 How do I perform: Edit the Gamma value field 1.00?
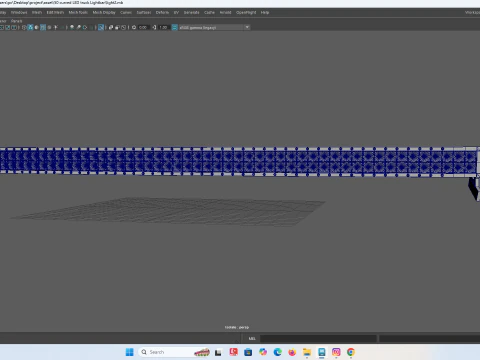163,27
